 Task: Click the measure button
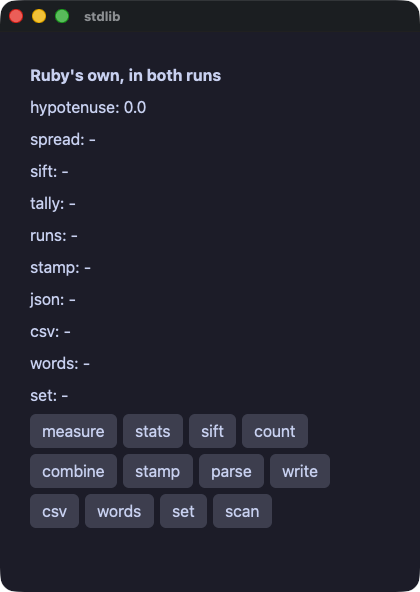pos(73,431)
